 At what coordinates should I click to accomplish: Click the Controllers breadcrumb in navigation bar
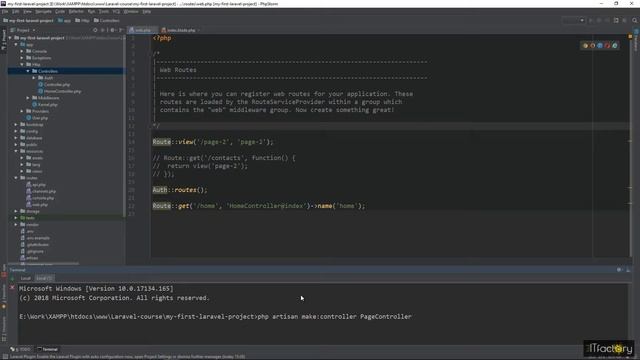pos(107,20)
